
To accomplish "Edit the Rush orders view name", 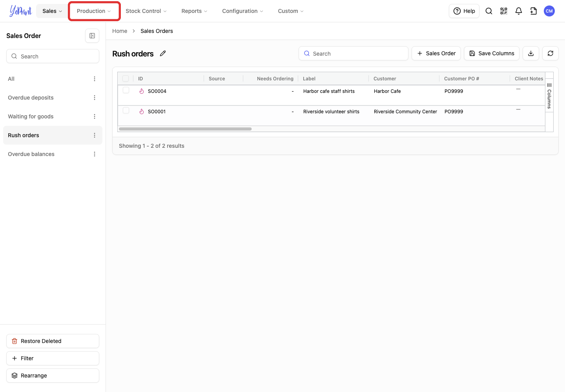I will tap(163, 53).
